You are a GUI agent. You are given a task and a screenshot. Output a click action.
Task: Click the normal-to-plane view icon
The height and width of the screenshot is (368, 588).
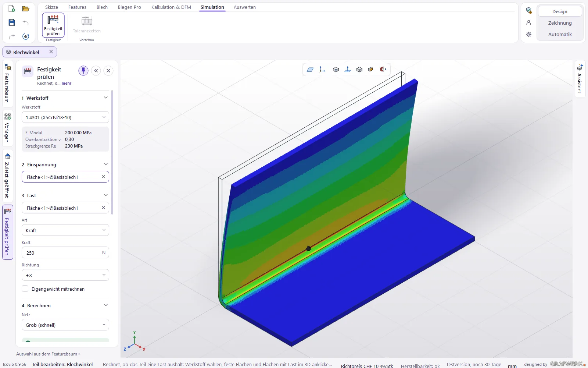tap(348, 70)
